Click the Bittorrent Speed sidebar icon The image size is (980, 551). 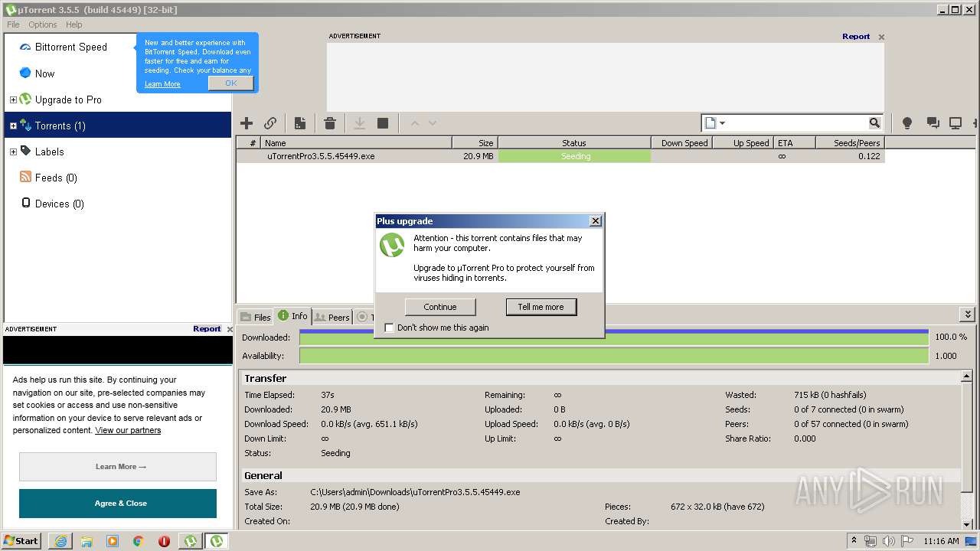[25, 47]
